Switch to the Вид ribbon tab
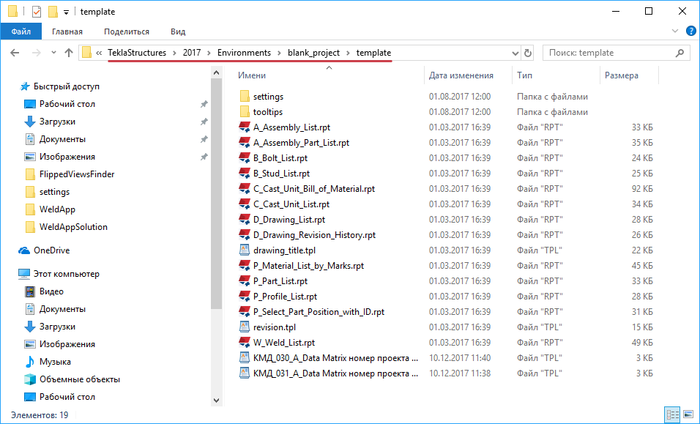 click(x=178, y=32)
